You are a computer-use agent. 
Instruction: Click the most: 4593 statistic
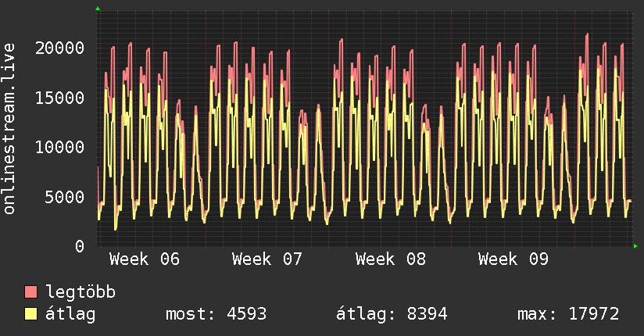click(216, 314)
